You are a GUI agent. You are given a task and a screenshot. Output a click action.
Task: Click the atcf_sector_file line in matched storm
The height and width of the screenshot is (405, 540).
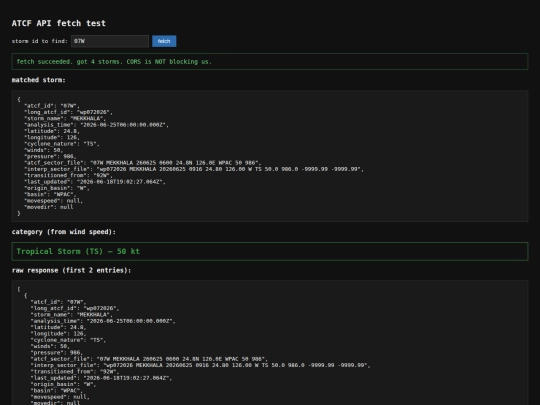pos(143,163)
